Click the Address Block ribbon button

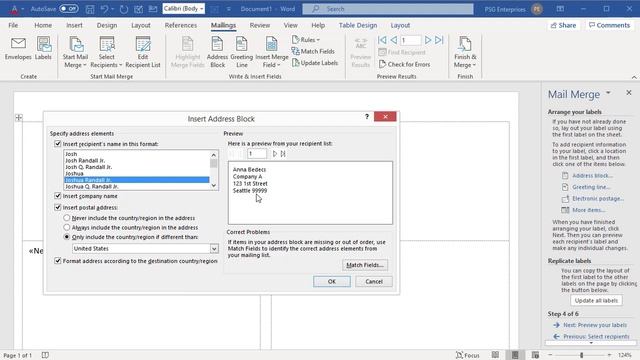217,52
